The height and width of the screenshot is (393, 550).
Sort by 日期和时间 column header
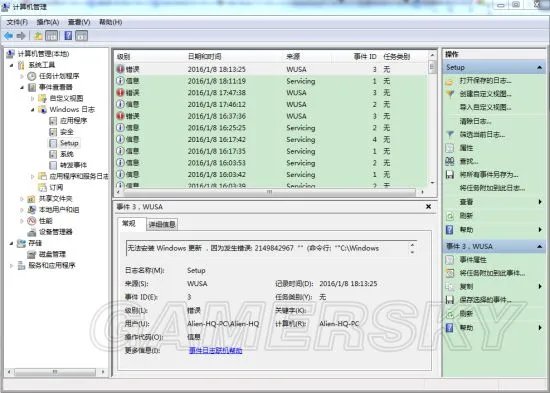coord(204,56)
